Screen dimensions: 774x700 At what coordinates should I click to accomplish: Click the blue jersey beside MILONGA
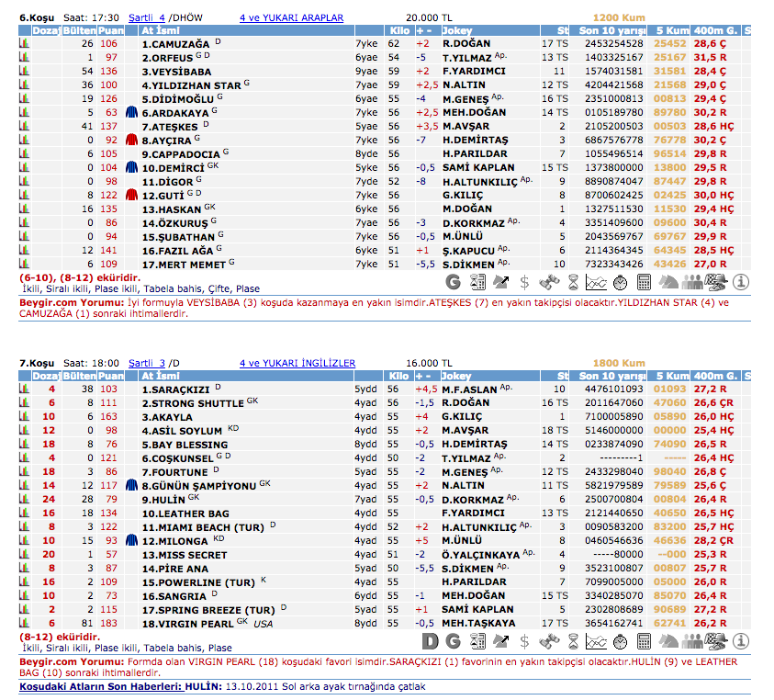(131, 541)
